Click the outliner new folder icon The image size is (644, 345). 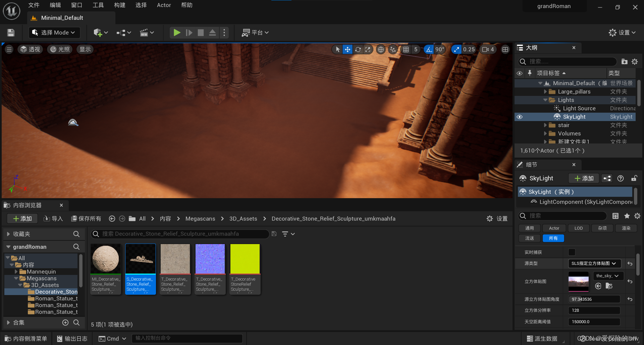click(x=624, y=62)
